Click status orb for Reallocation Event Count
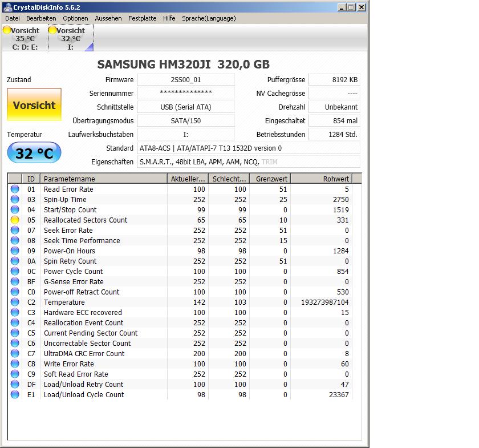This screenshot has height=448, width=479. (15, 322)
